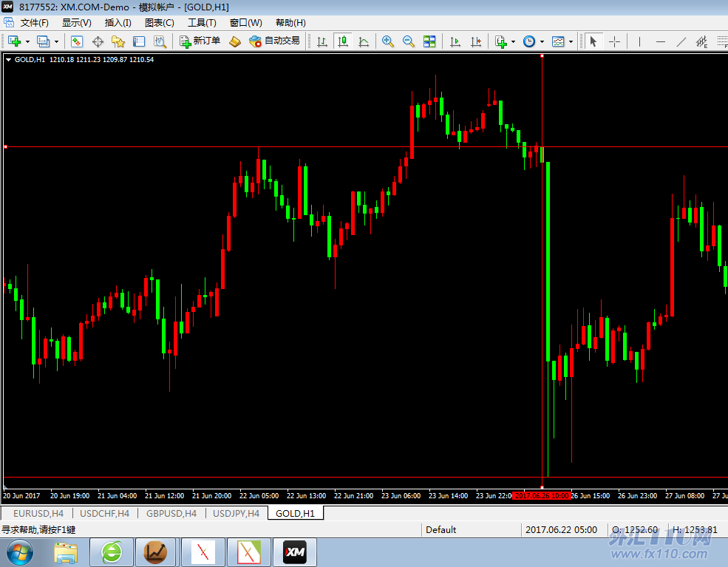728x567 pixels.
Task: Click the zoom out magnifier icon
Action: click(408, 41)
